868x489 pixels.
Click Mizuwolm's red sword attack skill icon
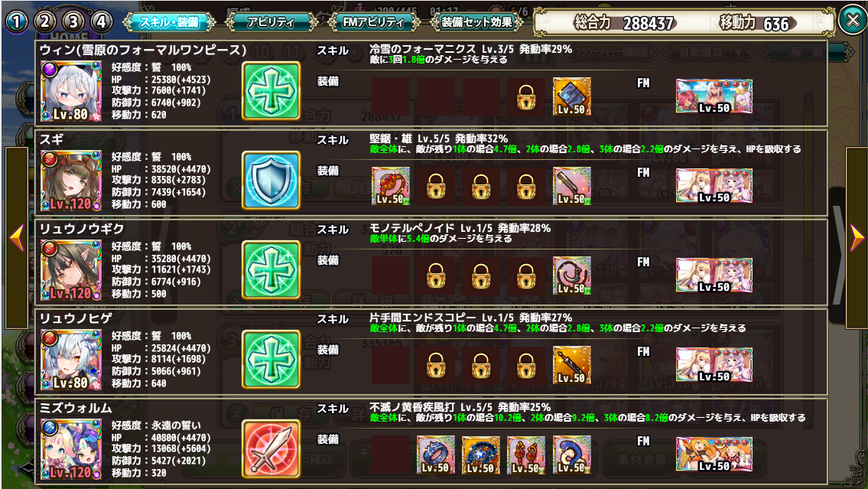[271, 448]
